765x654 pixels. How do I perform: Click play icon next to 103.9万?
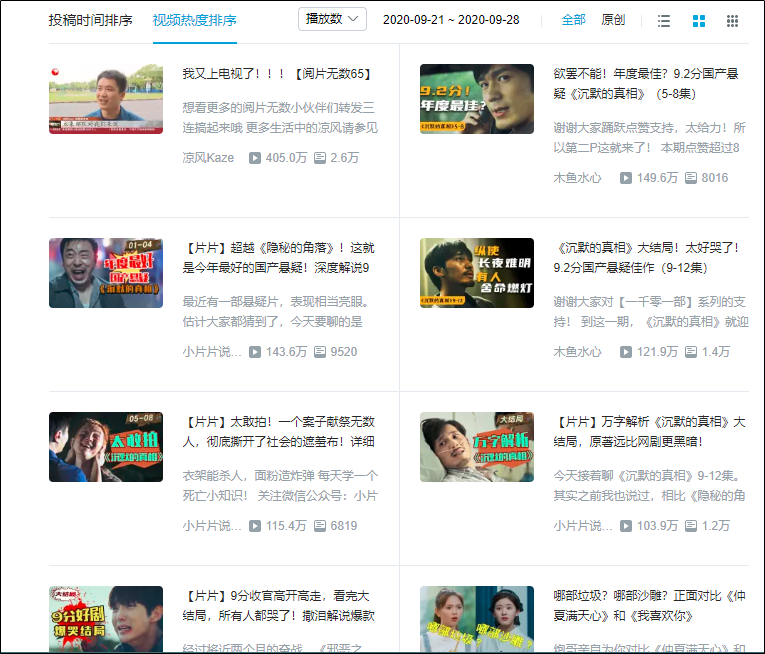625,526
